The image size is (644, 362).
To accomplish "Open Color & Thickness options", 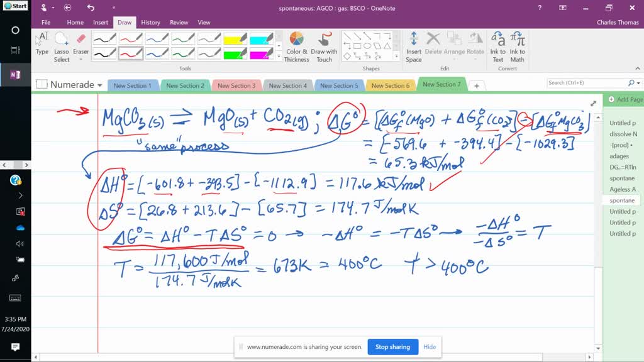I will click(296, 47).
